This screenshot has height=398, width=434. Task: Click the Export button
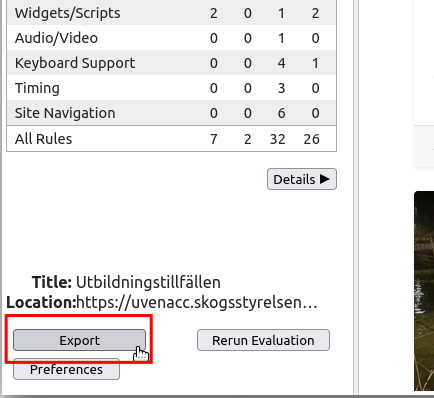(79, 340)
